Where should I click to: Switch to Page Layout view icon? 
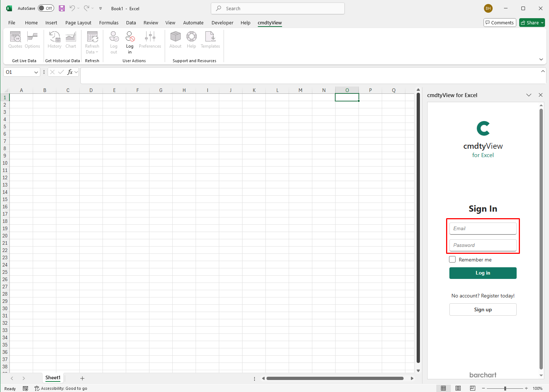pyautogui.click(x=458, y=388)
